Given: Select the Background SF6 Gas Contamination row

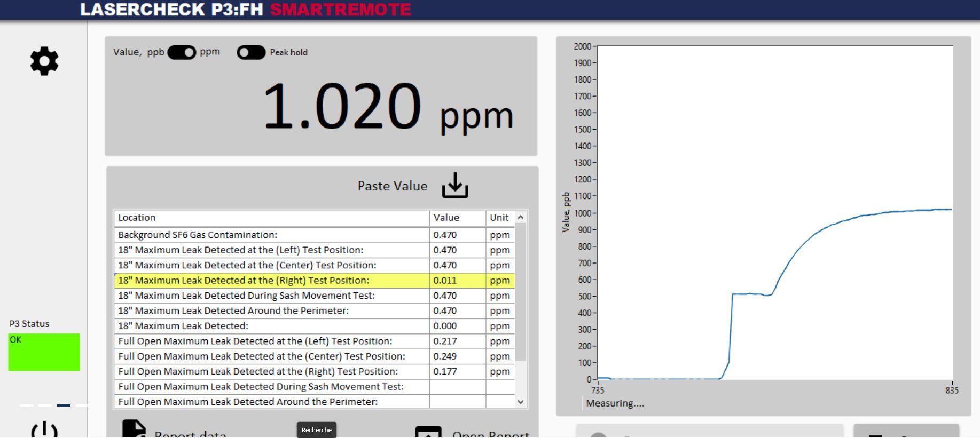Looking at the screenshot, I should [271, 235].
